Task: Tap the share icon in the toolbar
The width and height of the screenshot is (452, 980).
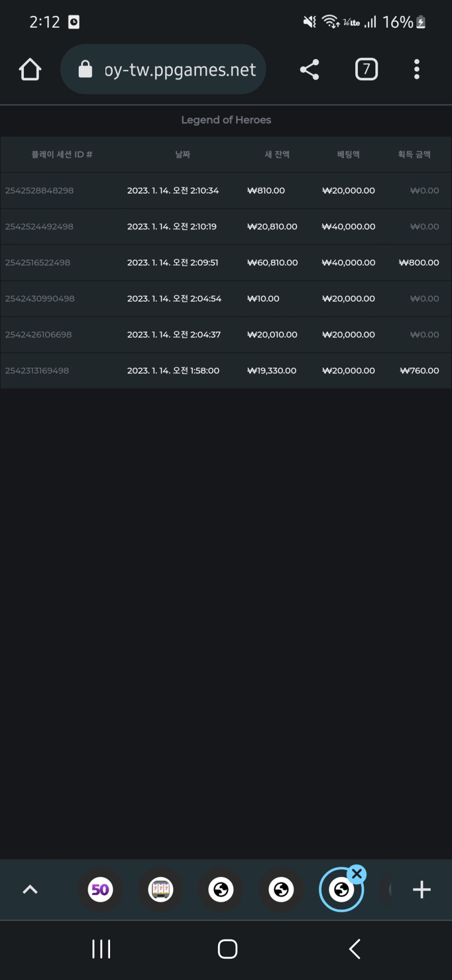Action: [309, 69]
